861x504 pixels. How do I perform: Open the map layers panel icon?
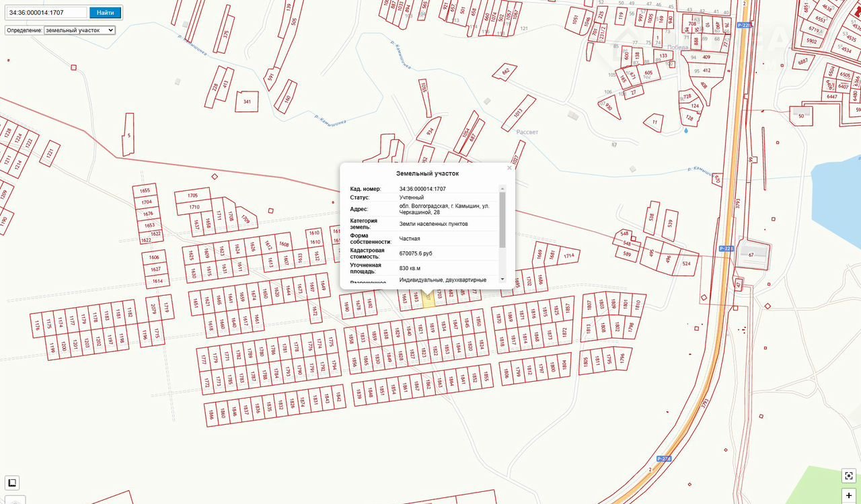[x=12, y=482]
